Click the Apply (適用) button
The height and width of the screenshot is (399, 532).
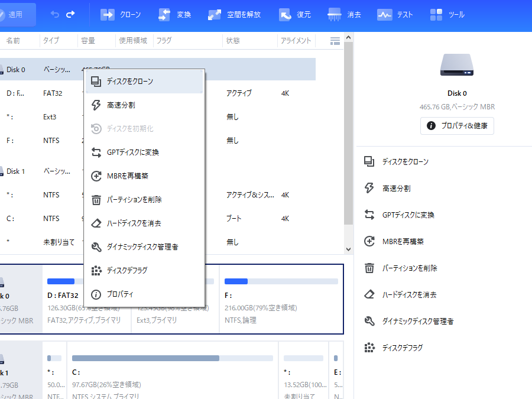[17, 15]
